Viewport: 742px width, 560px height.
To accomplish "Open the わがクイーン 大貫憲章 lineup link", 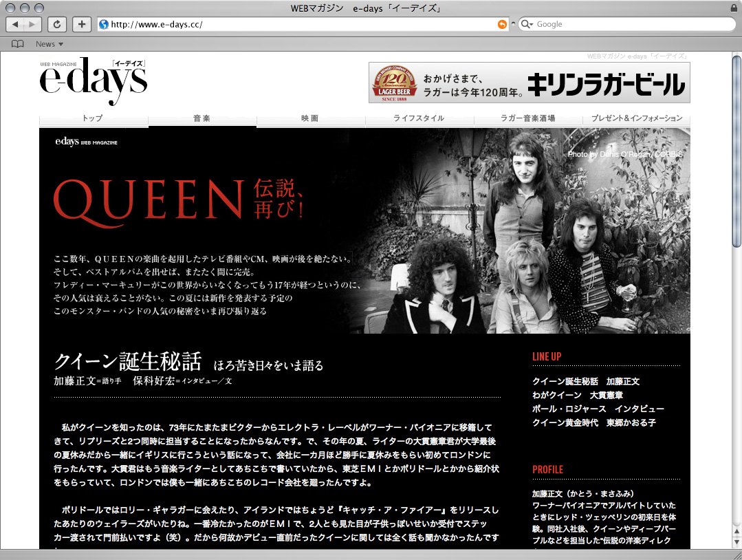I will pyautogui.click(x=578, y=395).
